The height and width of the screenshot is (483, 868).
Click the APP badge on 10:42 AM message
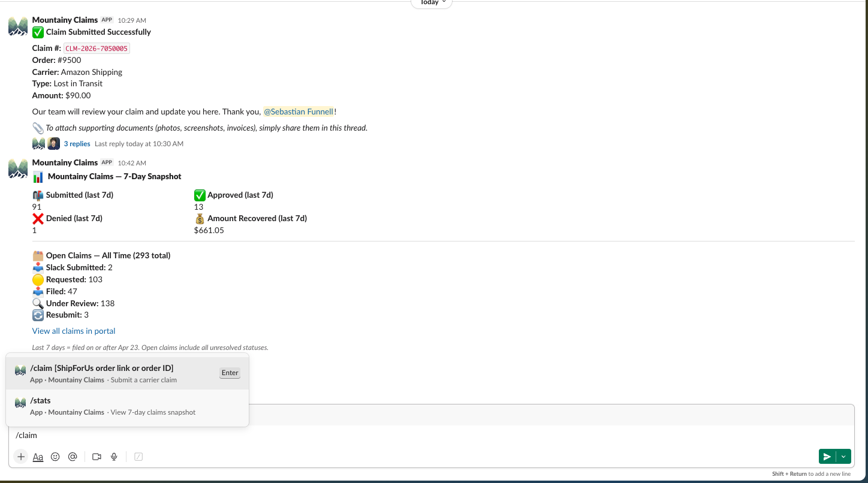pyautogui.click(x=107, y=162)
